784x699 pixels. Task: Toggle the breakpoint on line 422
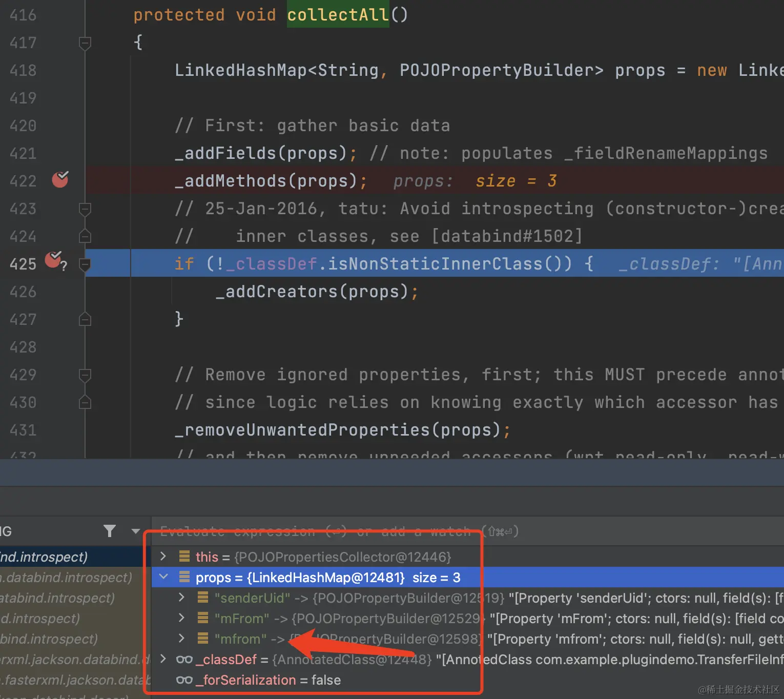pyautogui.click(x=60, y=179)
